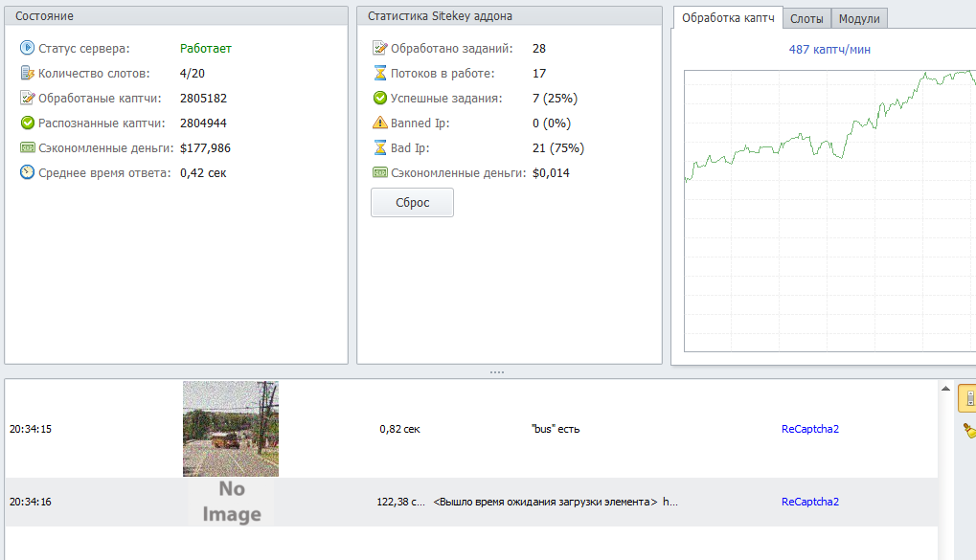Click the 122,38 с... solve time cell
The width and height of the screenshot is (976, 560).
click(401, 502)
